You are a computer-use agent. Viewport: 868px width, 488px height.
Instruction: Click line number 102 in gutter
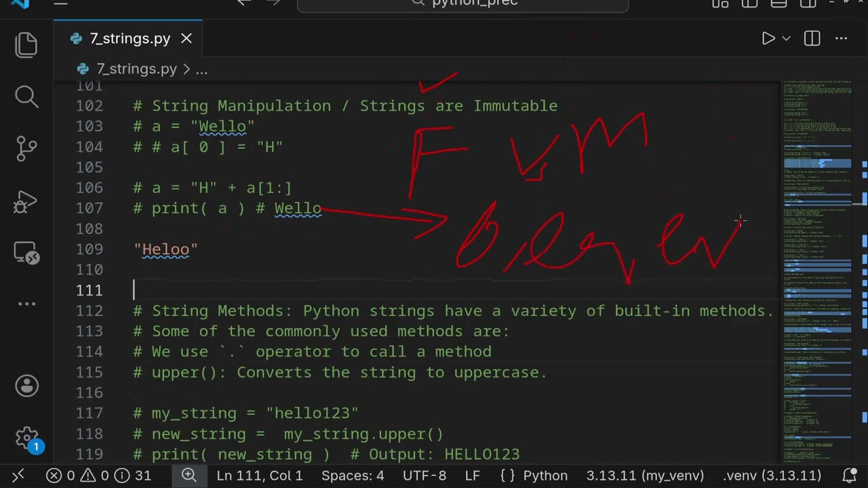pos(90,106)
